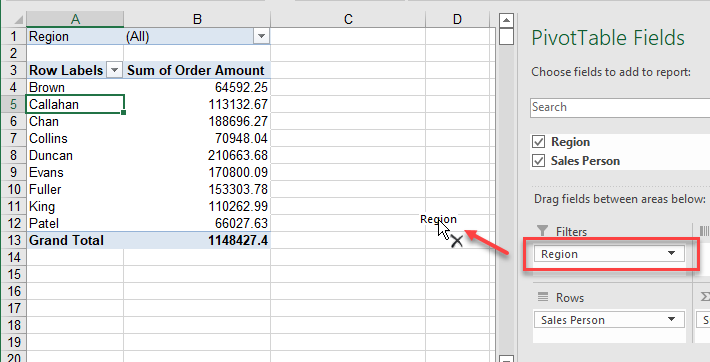This screenshot has height=362, width=710.
Task: Select the King cell
Action: click(x=75, y=206)
